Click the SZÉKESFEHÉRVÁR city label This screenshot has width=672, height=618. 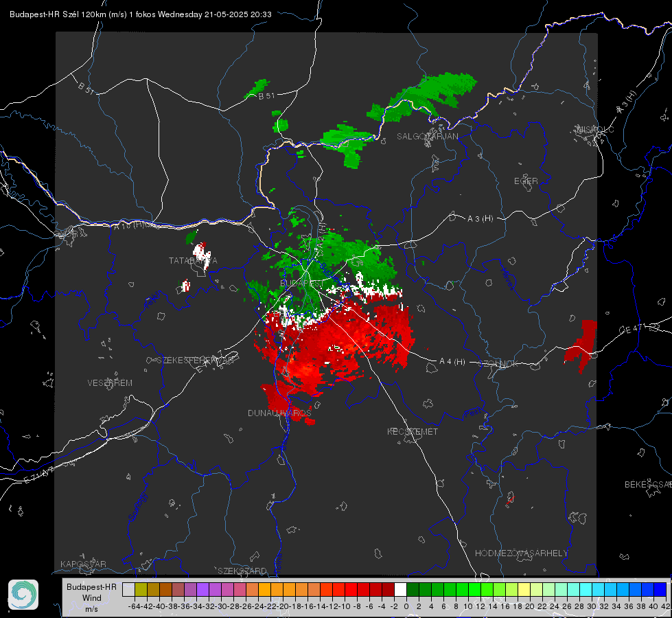click(197, 360)
